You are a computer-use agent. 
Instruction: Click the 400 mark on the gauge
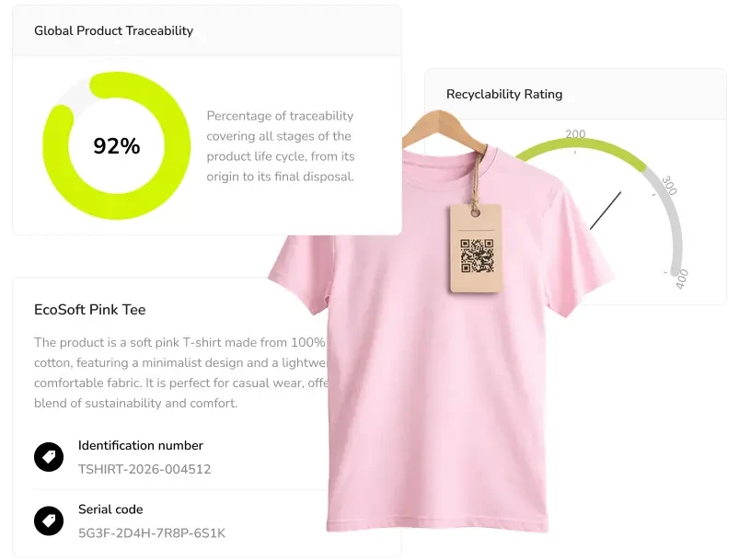coord(682,279)
